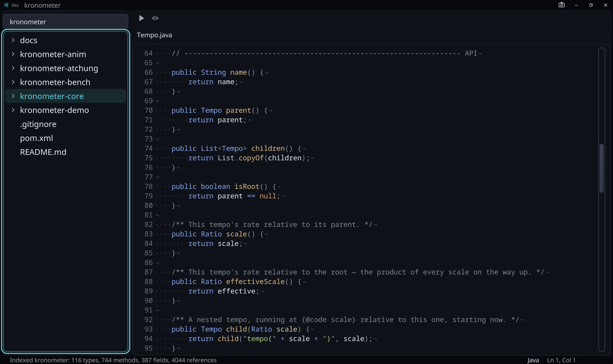Click the null keyword on line 79
613x364 pixels.
[x=268, y=196]
